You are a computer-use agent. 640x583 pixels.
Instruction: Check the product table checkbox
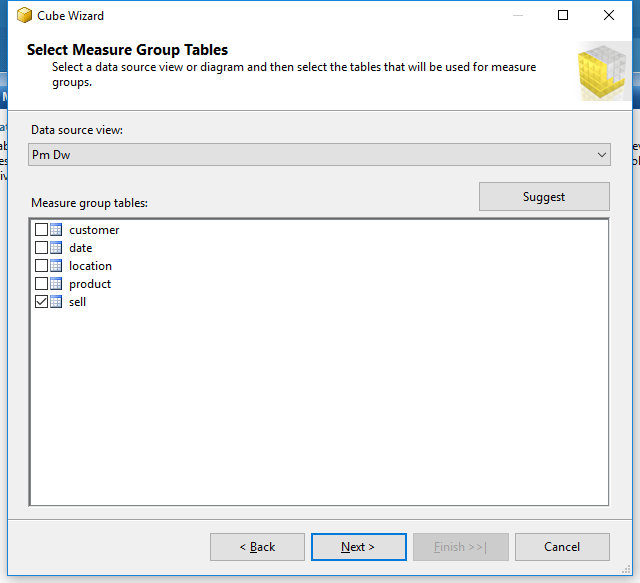pos(41,284)
